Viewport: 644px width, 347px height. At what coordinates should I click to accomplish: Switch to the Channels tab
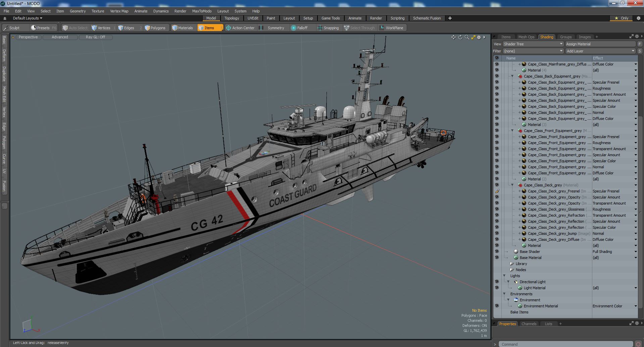click(529, 324)
